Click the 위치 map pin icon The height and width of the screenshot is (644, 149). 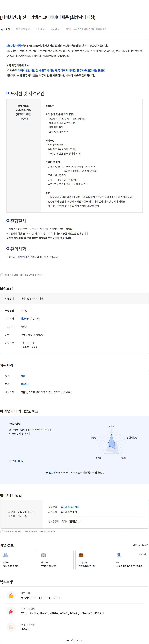pyautogui.click(x=119, y=555)
